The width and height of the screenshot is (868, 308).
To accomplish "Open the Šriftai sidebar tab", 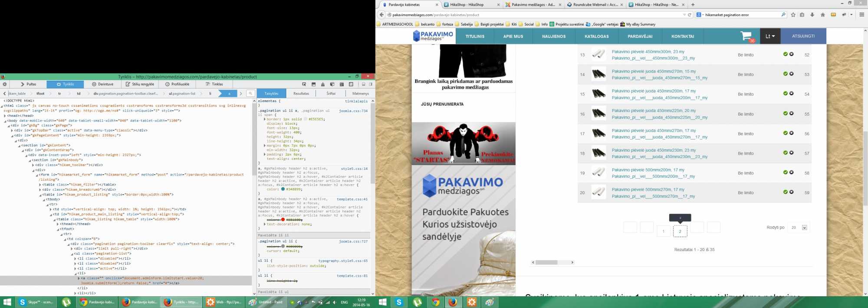I will 331,93.
